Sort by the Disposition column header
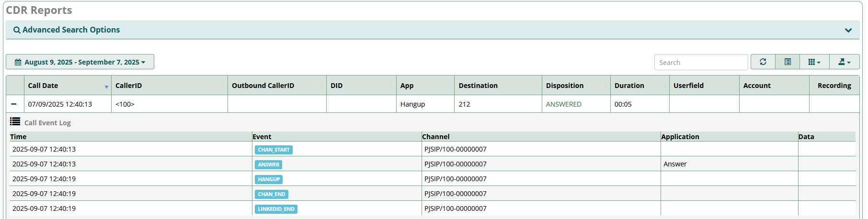This screenshot has height=219, width=868. click(565, 86)
